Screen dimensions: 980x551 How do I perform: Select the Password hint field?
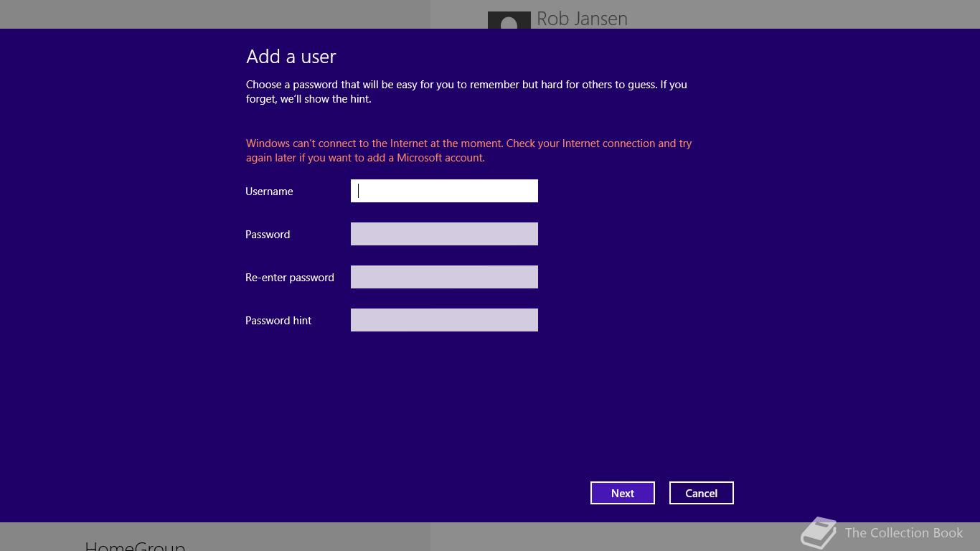pos(444,320)
